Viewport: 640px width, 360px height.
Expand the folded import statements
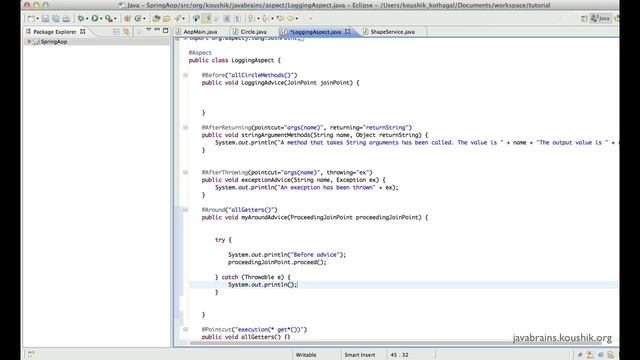(185, 38)
